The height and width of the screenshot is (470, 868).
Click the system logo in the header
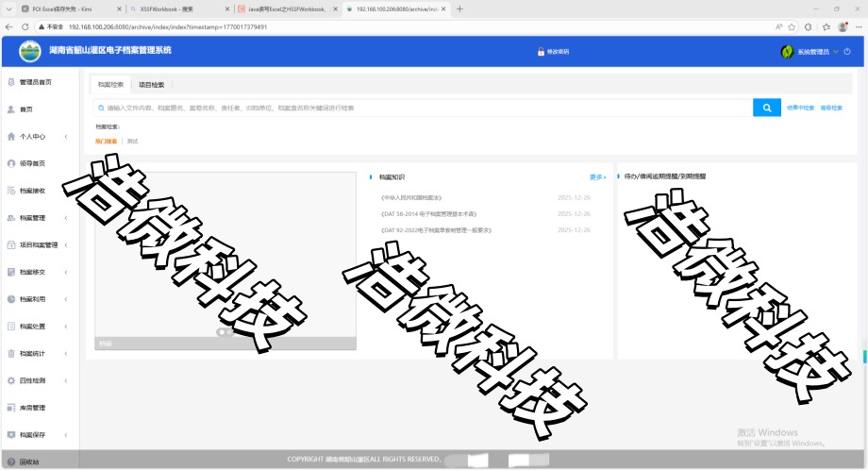click(30, 52)
